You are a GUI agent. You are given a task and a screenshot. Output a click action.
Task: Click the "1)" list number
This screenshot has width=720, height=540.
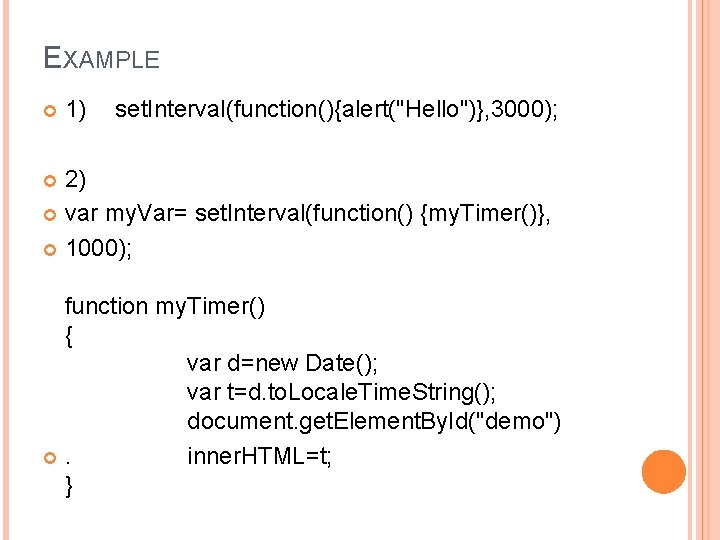pos(76,109)
